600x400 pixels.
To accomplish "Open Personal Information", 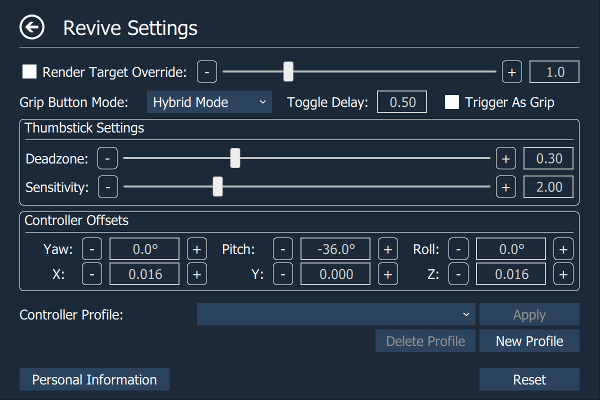I will coord(94,379).
